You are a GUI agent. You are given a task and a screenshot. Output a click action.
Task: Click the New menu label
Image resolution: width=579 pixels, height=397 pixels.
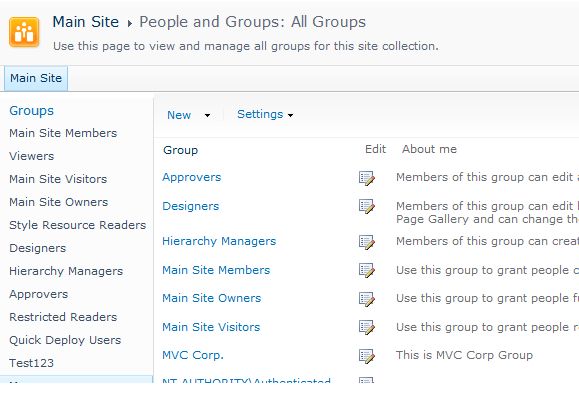coord(179,115)
